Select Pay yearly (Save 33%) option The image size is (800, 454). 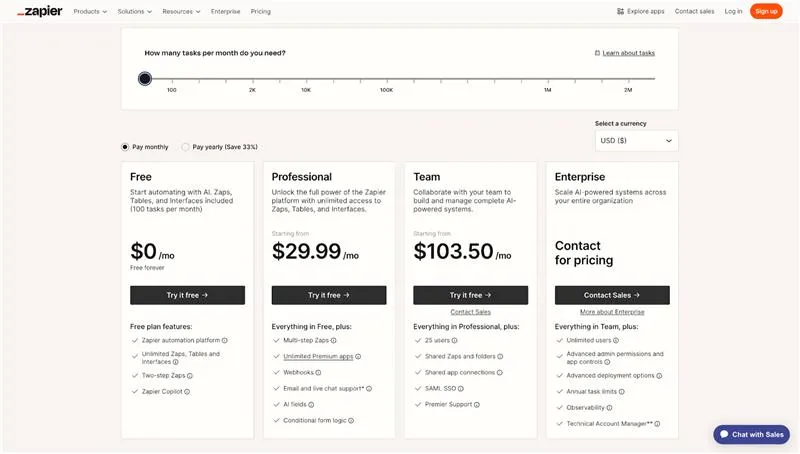click(x=186, y=147)
